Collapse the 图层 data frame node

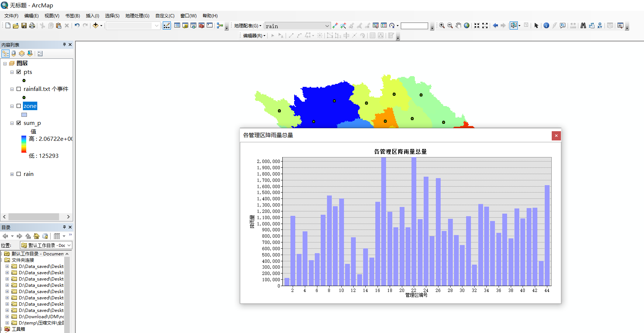click(x=5, y=64)
